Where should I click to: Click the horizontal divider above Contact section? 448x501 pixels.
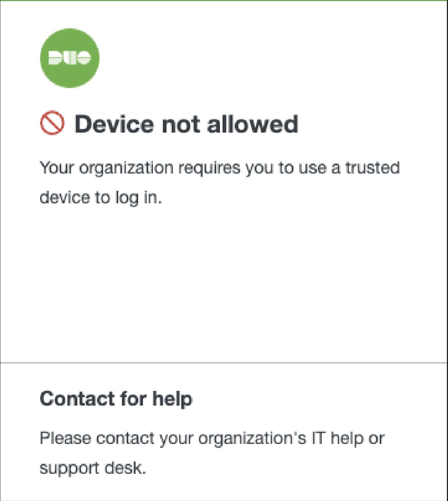pos(224,363)
